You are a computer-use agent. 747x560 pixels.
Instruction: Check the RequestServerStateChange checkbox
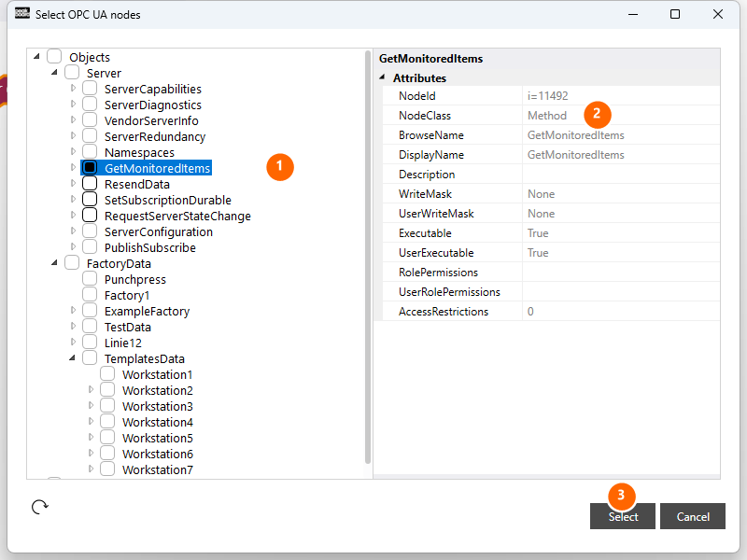pos(90,216)
